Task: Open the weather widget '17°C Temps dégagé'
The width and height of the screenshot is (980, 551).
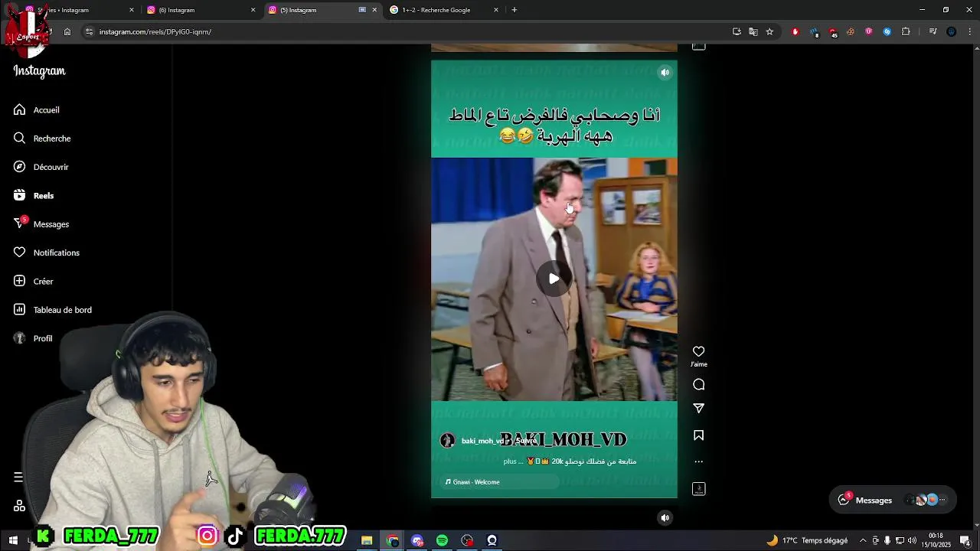Action: (x=807, y=540)
